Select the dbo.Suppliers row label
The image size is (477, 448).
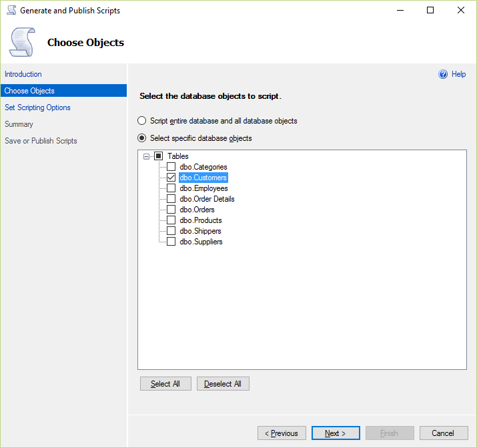coord(201,241)
